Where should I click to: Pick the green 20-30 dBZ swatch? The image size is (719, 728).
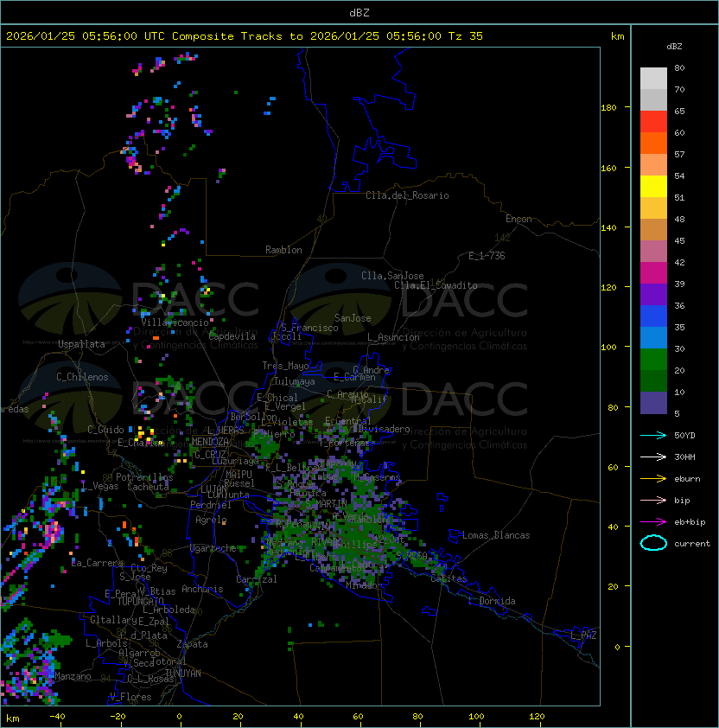click(x=653, y=360)
